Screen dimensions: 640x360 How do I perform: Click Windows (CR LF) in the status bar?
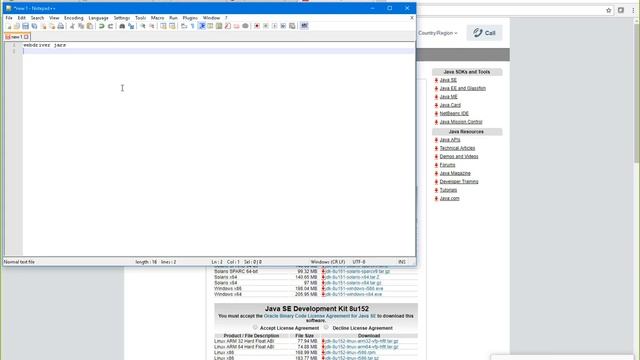point(328,262)
